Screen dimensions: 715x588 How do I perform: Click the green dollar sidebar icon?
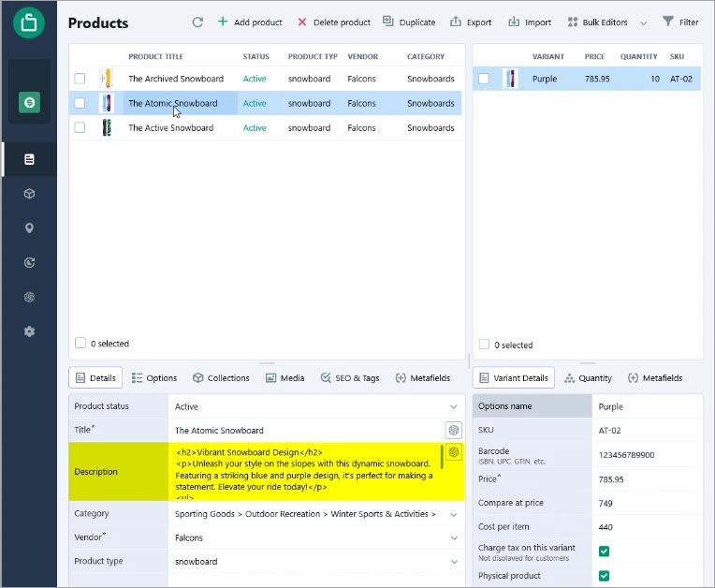29,102
